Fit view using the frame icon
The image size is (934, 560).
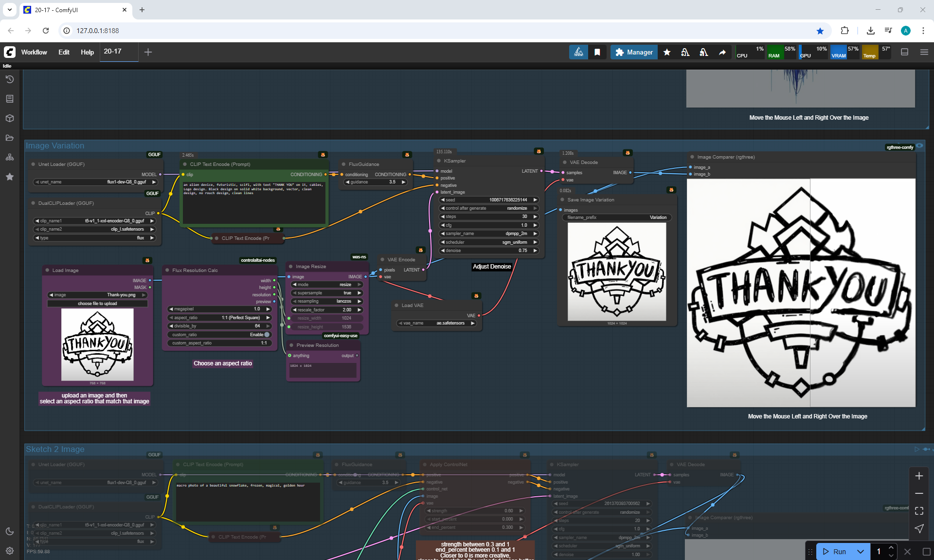click(919, 511)
